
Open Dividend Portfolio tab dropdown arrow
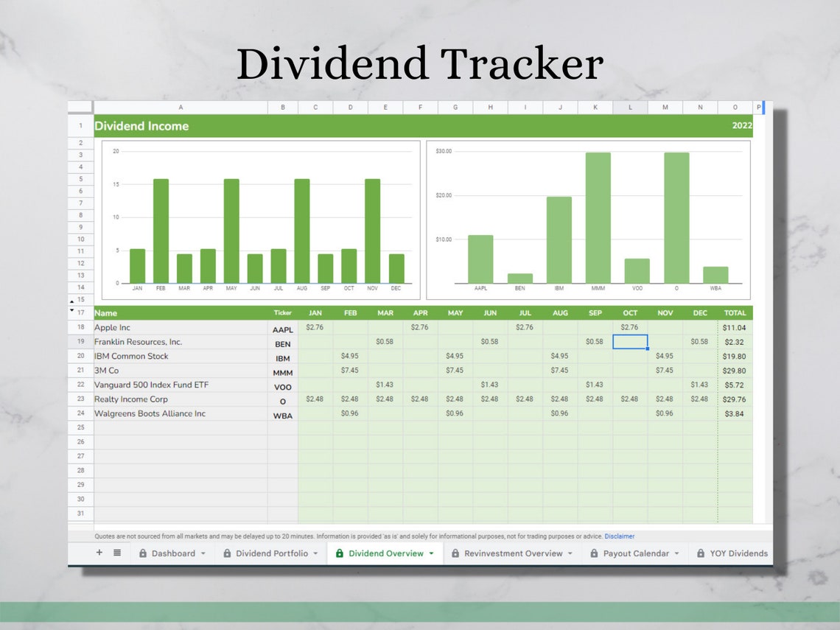(x=316, y=553)
